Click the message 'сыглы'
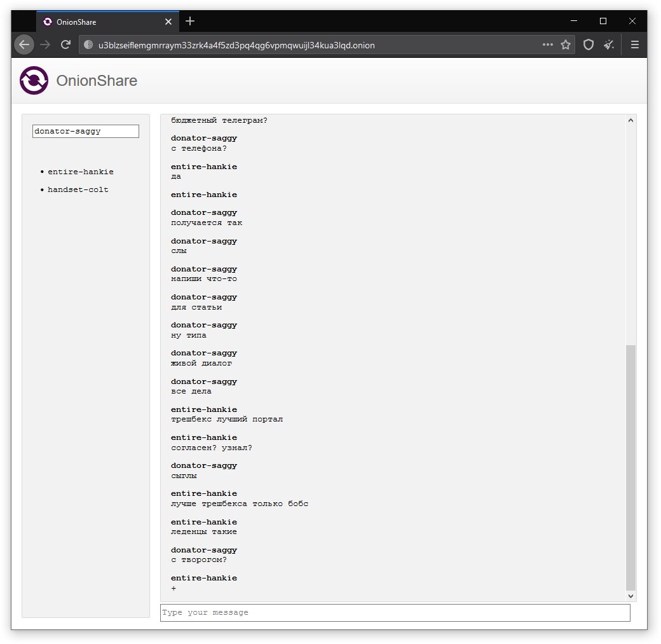661x644 pixels. pyautogui.click(x=184, y=476)
